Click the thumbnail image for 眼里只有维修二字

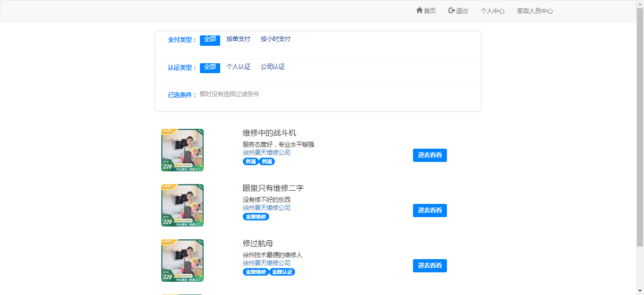[x=182, y=205]
